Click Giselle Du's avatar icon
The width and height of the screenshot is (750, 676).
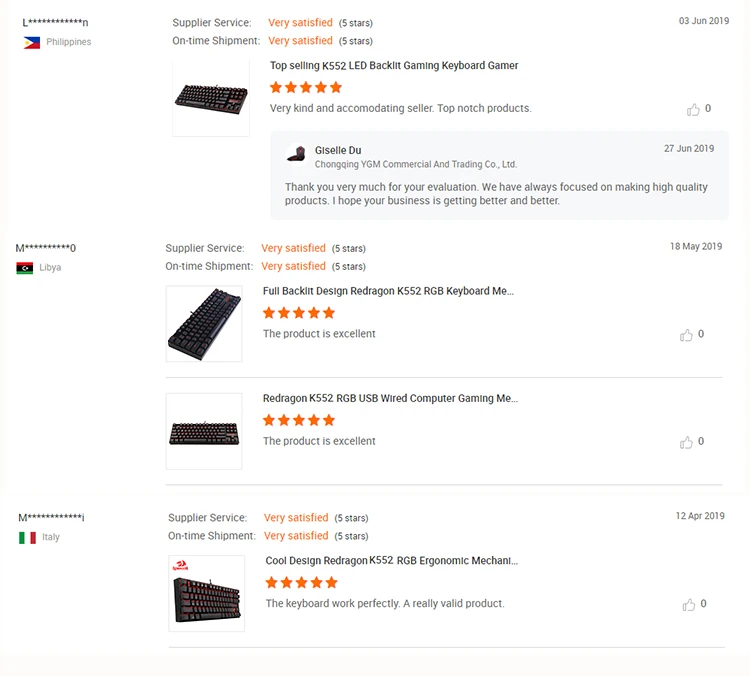pos(296,153)
